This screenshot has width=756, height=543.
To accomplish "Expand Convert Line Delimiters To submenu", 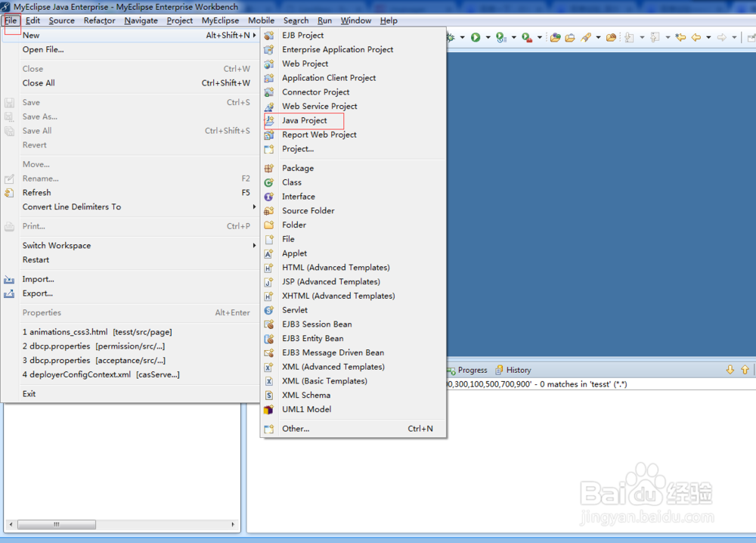I will (x=130, y=207).
